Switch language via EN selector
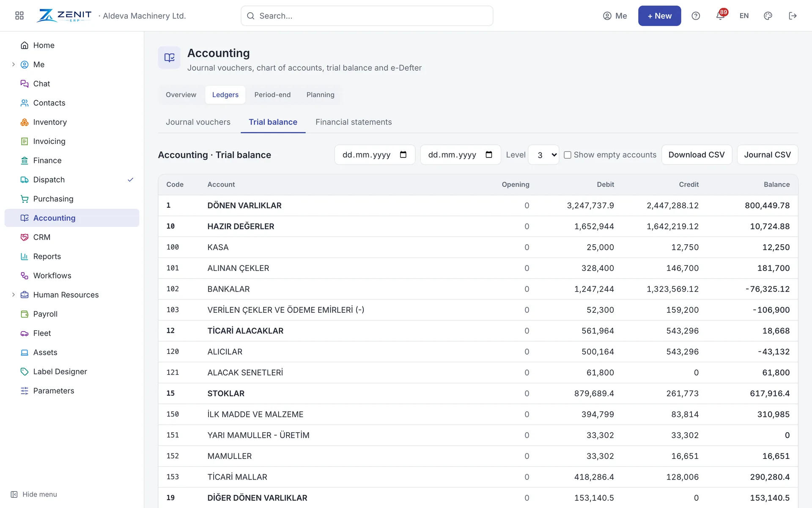The image size is (812, 508). click(744, 16)
